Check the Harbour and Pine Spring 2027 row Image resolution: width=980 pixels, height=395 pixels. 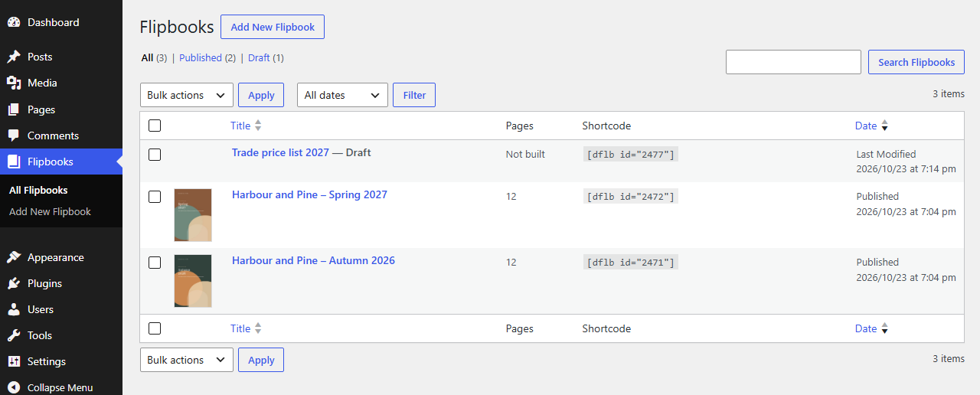(155, 197)
